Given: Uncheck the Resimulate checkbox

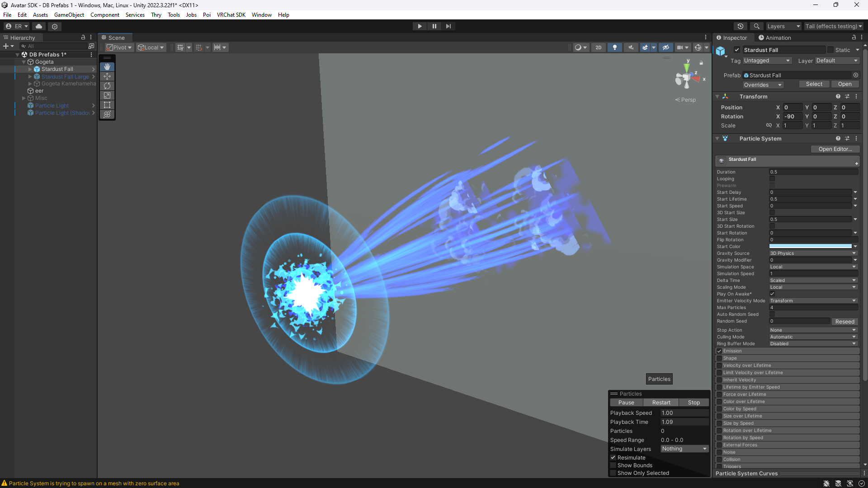Looking at the screenshot, I should 613,458.
